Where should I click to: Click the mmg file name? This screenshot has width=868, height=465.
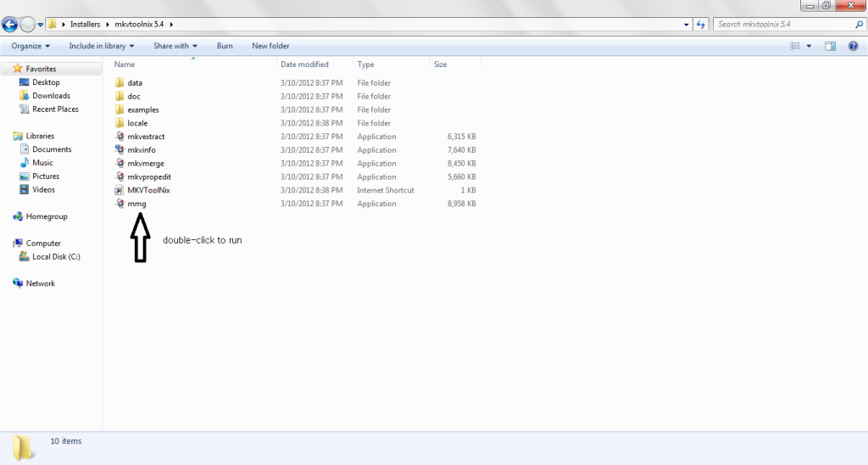(x=136, y=204)
